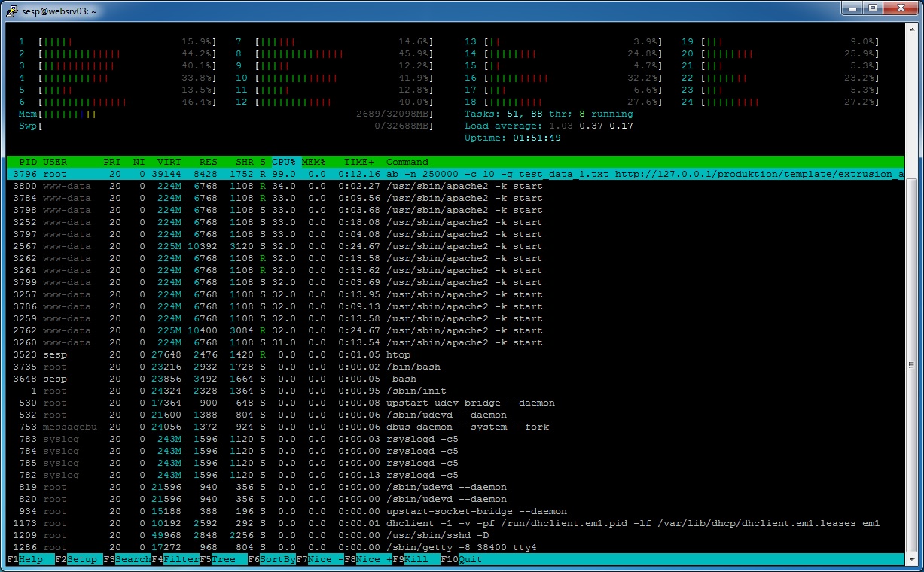The image size is (924, 572).
Task: Click the TIME+ column header
Action: pyautogui.click(x=359, y=162)
